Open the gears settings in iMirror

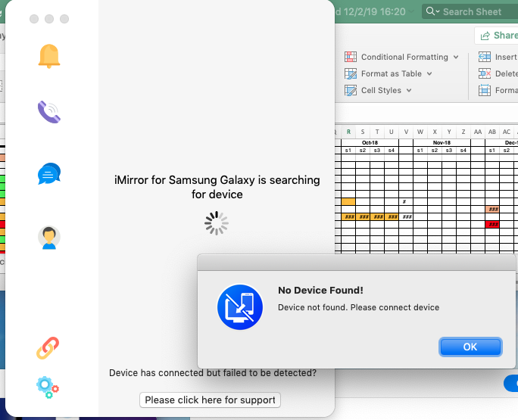click(x=48, y=387)
